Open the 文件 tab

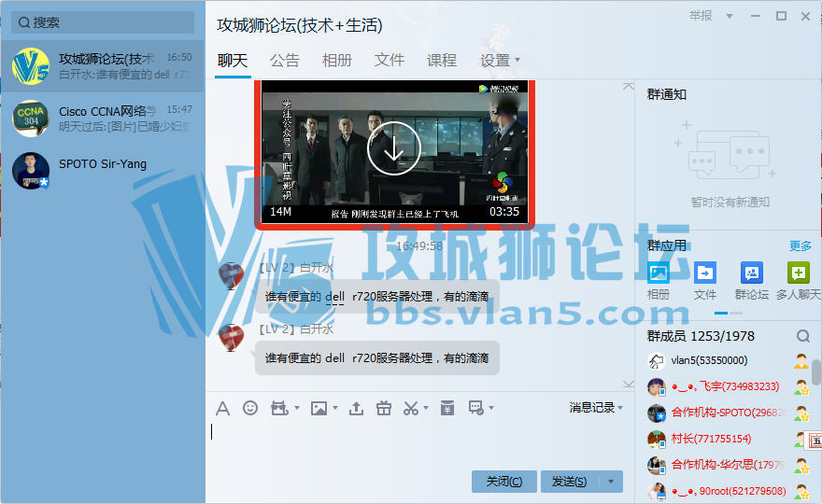tap(390, 61)
